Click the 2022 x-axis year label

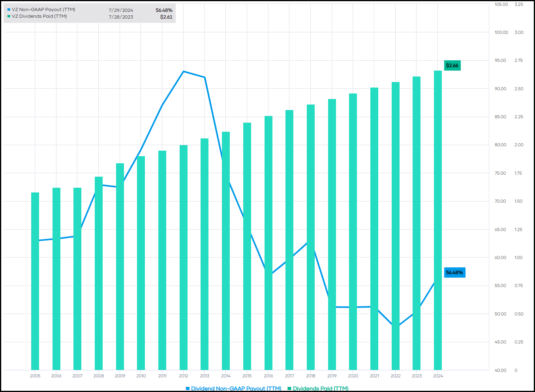[x=396, y=376]
